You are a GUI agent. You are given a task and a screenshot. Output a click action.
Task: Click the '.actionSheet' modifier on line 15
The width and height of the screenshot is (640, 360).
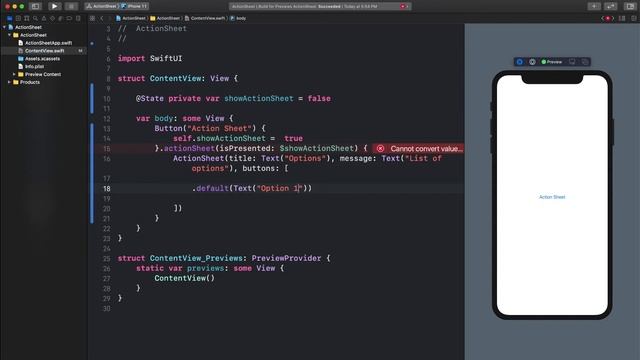pyautogui.click(x=187, y=148)
